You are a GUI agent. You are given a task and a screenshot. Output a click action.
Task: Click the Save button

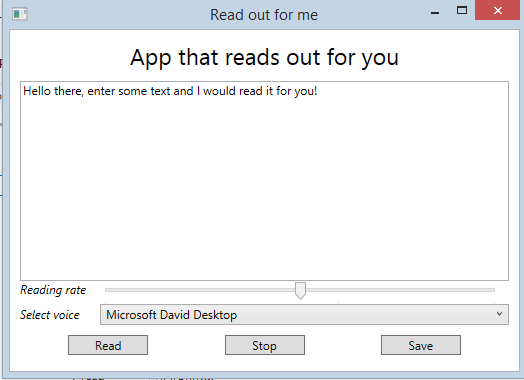coord(421,345)
